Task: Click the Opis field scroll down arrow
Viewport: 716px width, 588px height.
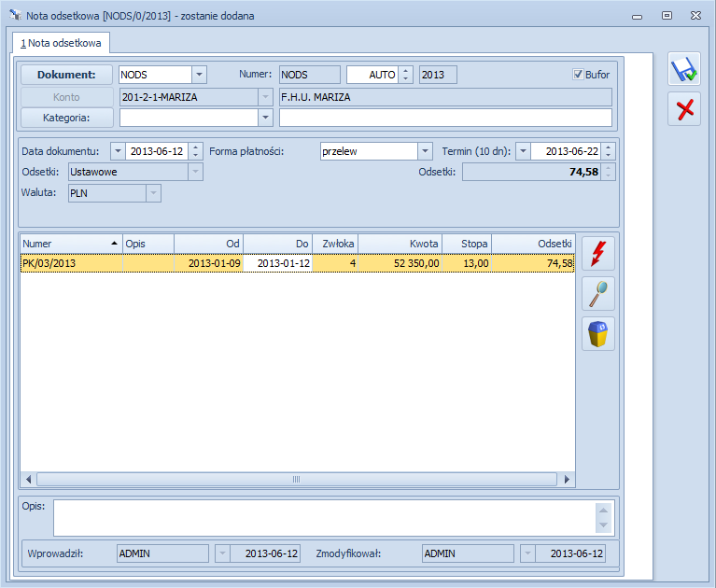Action: pyautogui.click(x=603, y=525)
